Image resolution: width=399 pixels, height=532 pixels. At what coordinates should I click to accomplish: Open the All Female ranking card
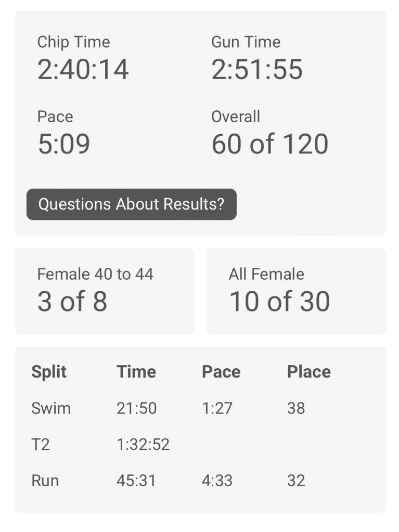point(295,291)
